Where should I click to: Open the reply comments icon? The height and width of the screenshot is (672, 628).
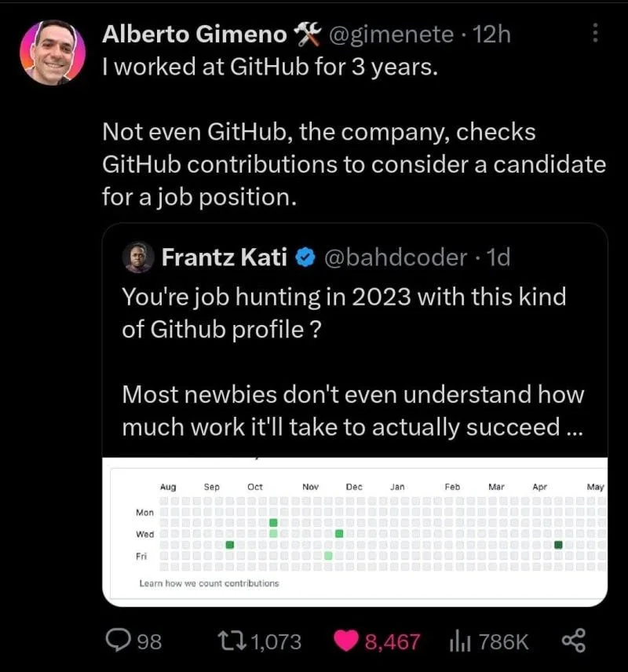point(118,641)
